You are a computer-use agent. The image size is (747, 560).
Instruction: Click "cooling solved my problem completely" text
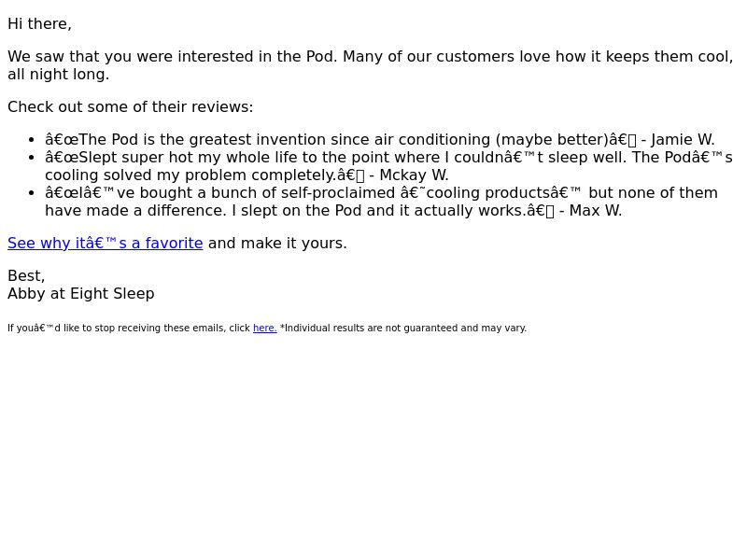(x=190, y=175)
